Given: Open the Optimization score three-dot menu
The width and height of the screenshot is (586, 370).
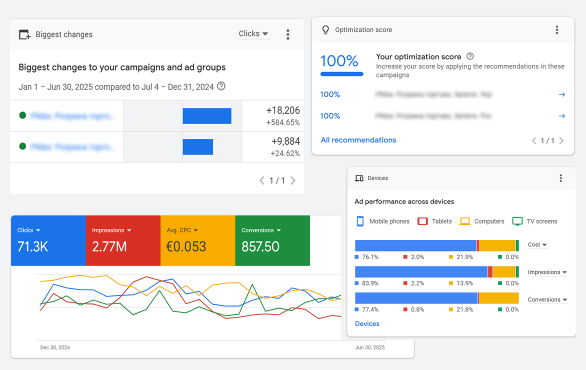Looking at the screenshot, I should pos(557,30).
